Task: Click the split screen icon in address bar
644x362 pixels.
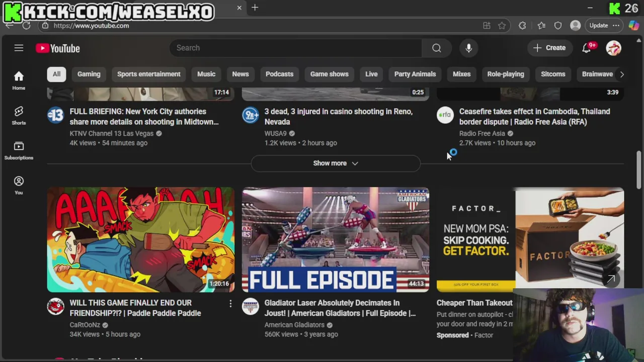Action: [487, 25]
